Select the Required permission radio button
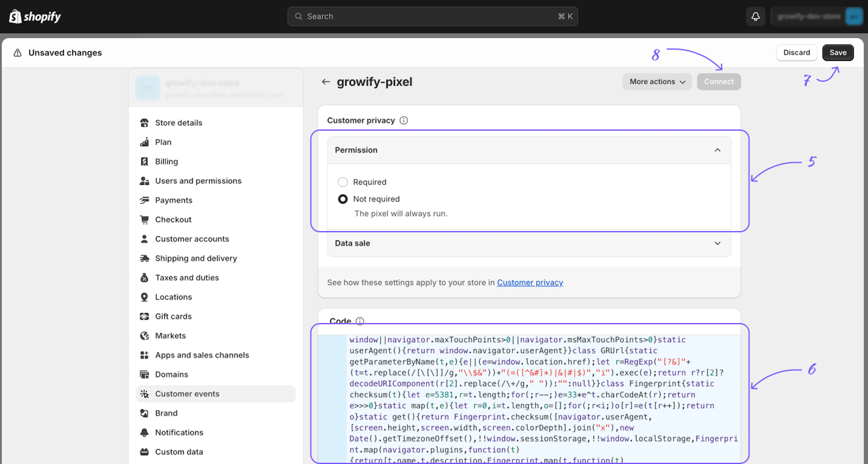868x464 pixels. [x=343, y=182]
